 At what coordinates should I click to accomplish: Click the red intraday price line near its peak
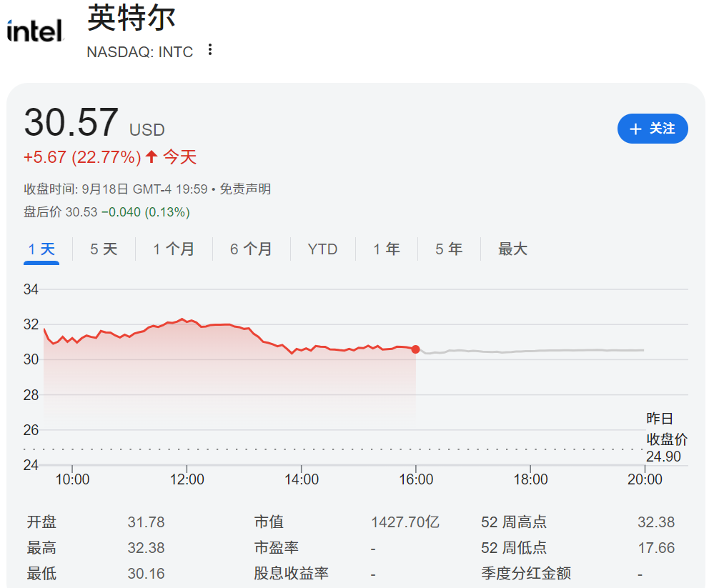[182, 319]
